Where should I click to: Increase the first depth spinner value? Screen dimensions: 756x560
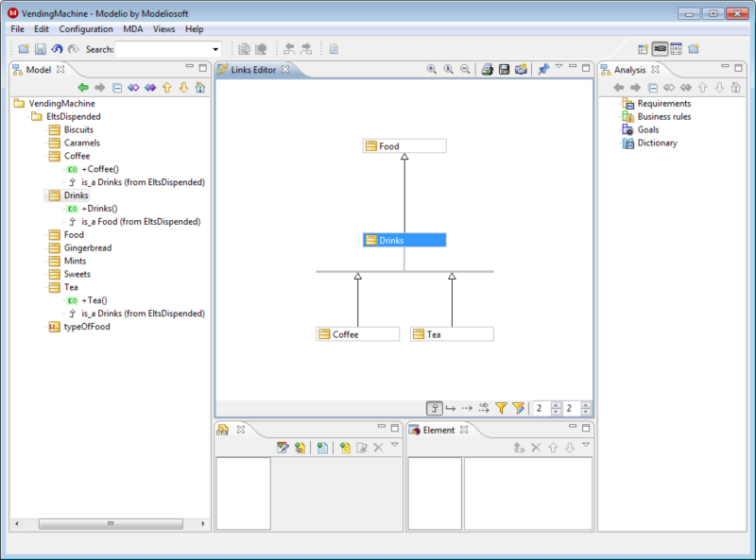point(556,404)
